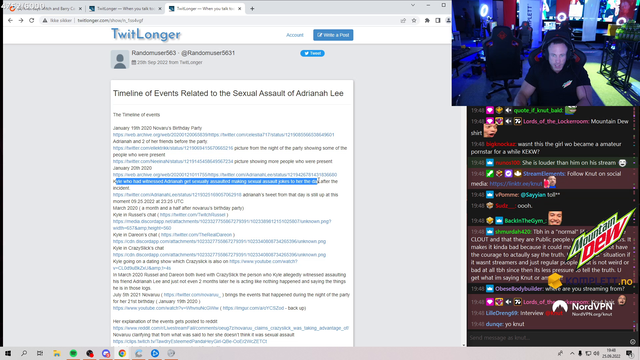
Task: Click the '25th Sep 2022 from TwitLonger' date
Action: (x=167, y=62)
